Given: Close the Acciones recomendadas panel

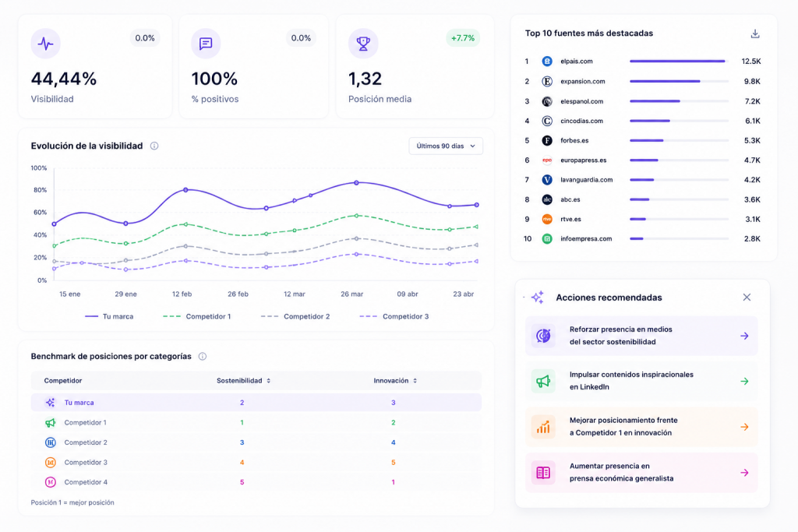Looking at the screenshot, I should [x=747, y=297].
